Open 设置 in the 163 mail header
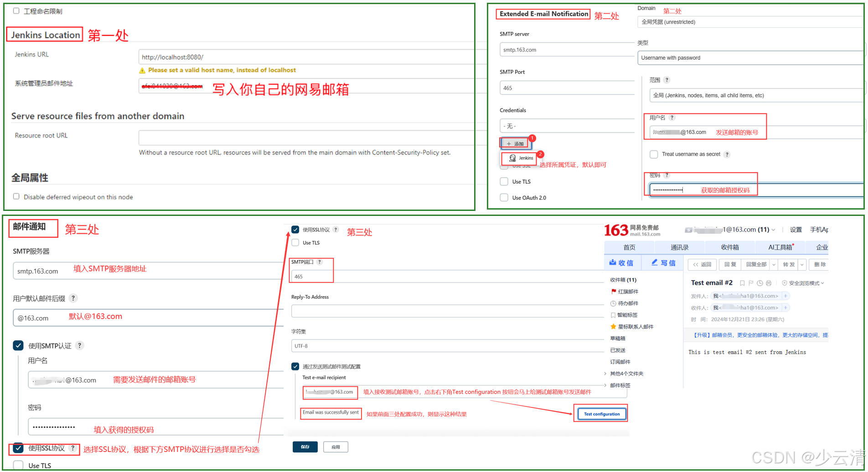The width and height of the screenshot is (868, 472). (x=796, y=230)
